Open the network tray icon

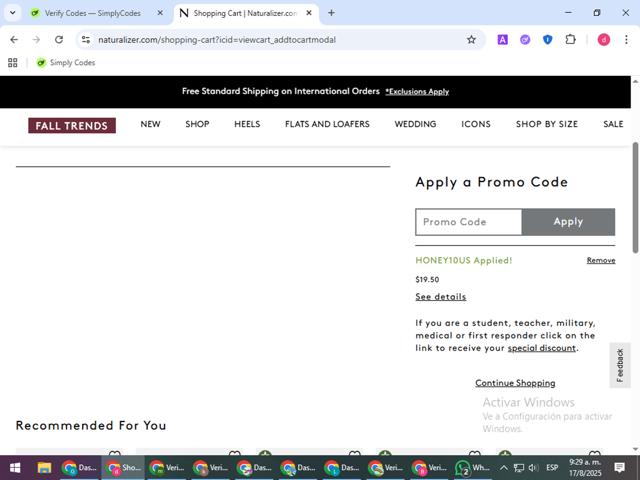tap(518, 468)
